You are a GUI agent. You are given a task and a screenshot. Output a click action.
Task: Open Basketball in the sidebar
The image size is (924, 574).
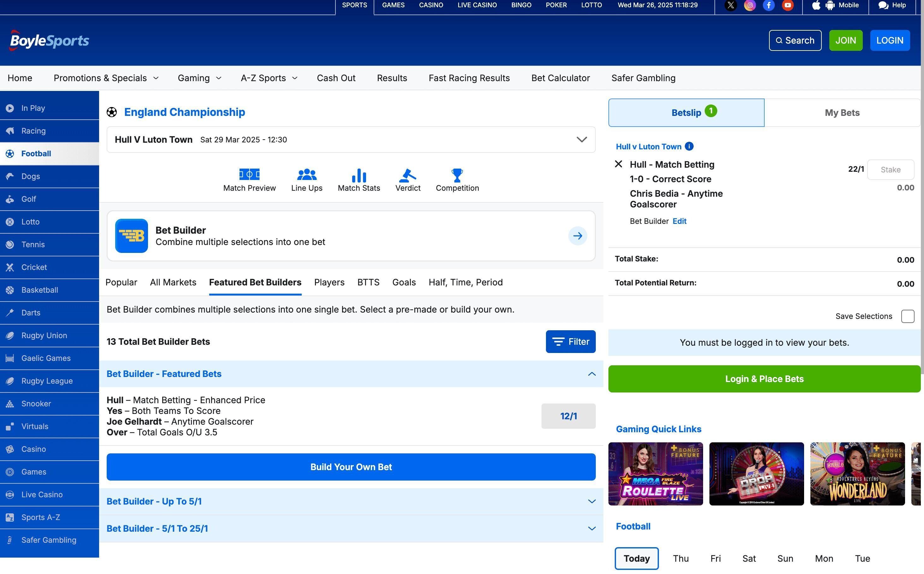tap(49, 290)
